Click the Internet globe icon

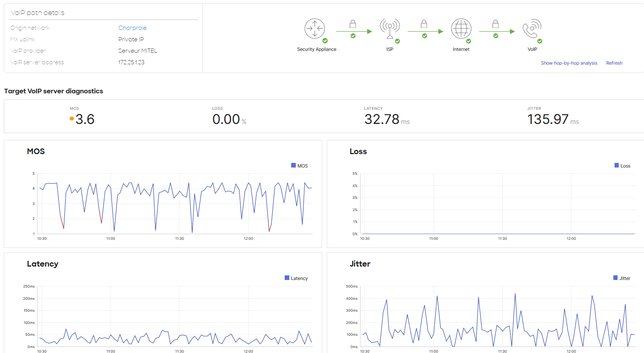click(461, 28)
